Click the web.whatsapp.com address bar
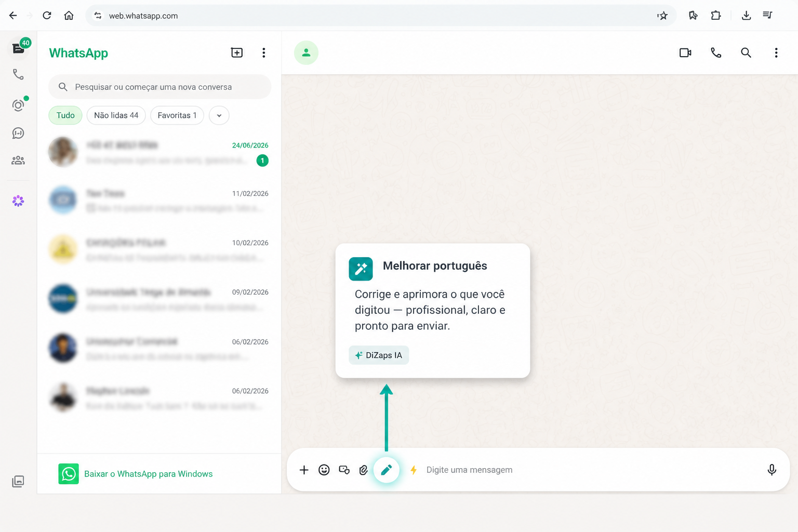The width and height of the screenshot is (798, 532). pos(381,16)
